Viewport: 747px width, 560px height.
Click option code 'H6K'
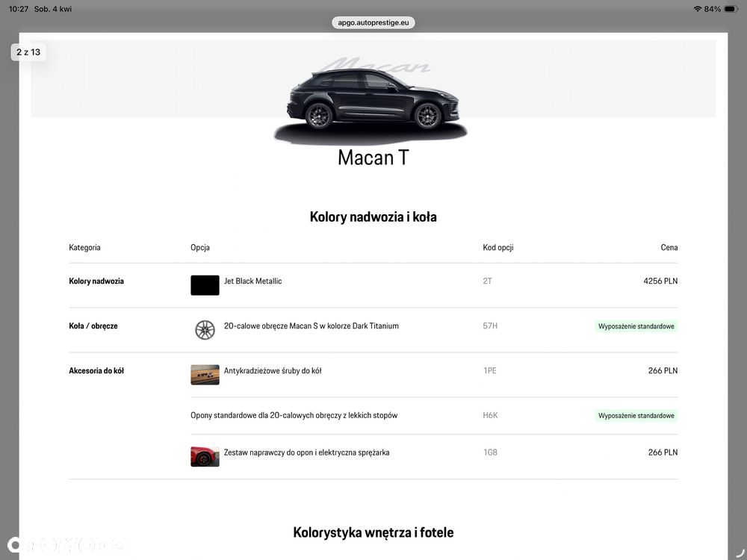click(490, 415)
